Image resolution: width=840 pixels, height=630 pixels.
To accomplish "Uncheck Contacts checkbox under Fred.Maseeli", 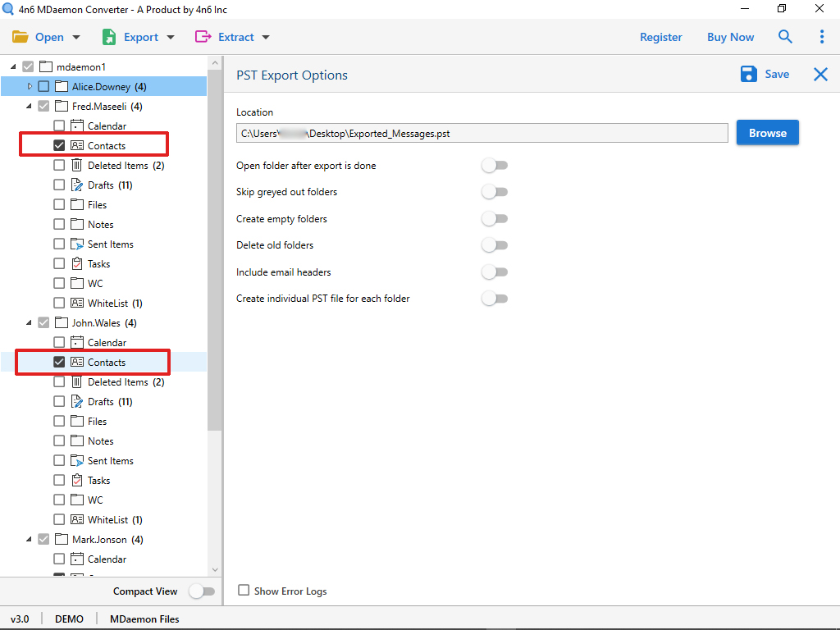I will pos(59,146).
